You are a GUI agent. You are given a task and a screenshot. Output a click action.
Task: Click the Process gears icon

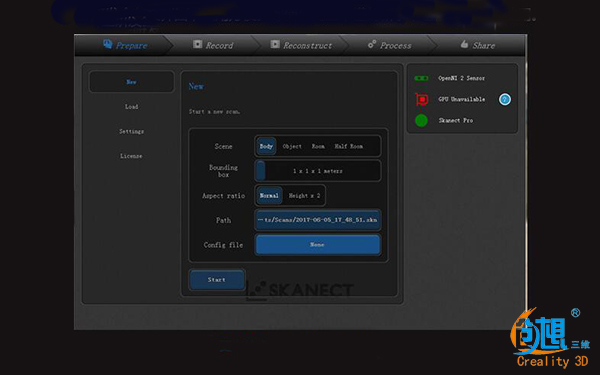(372, 44)
